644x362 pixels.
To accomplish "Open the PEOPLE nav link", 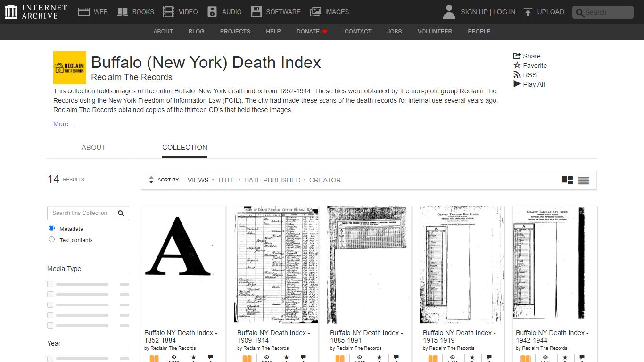I will pyautogui.click(x=479, y=32).
